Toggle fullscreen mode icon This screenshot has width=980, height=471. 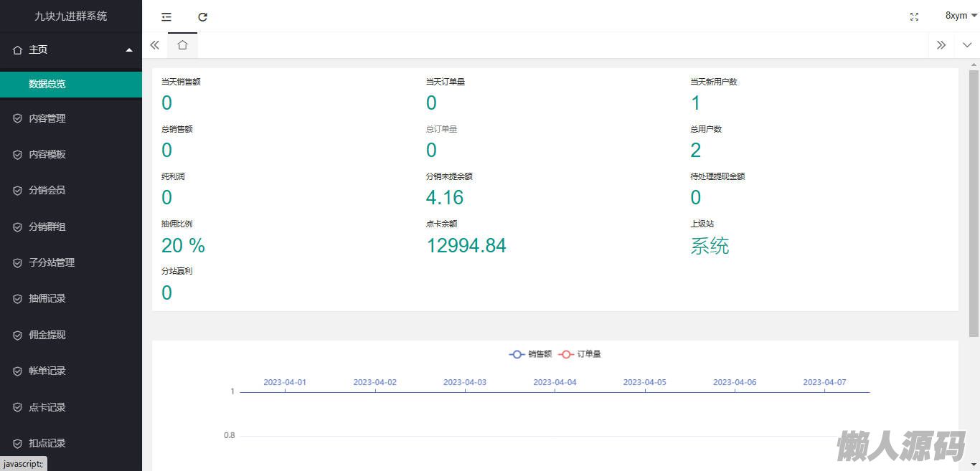pyautogui.click(x=914, y=16)
